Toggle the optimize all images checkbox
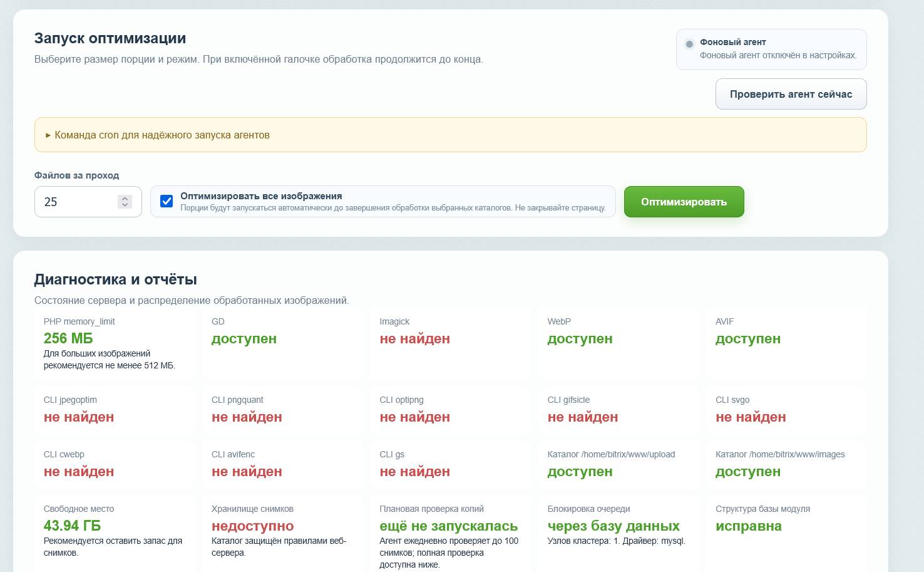The height and width of the screenshot is (572, 924). 167,201
